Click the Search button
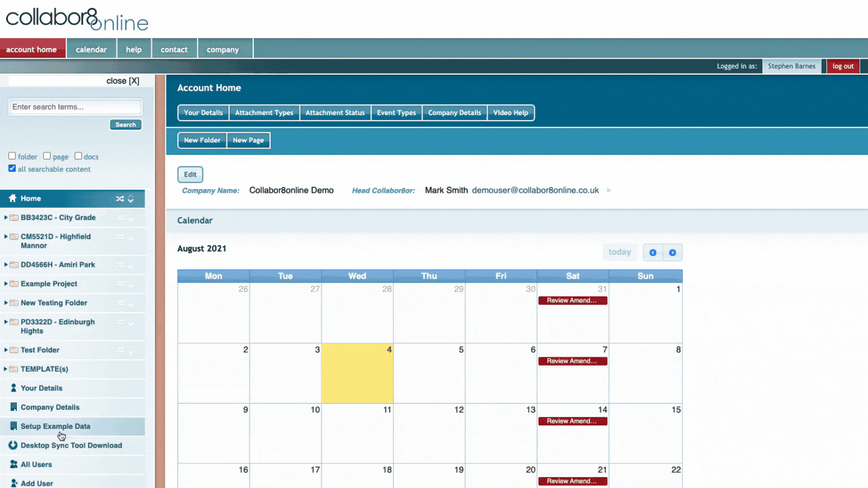This screenshot has width=868, height=488. [125, 125]
